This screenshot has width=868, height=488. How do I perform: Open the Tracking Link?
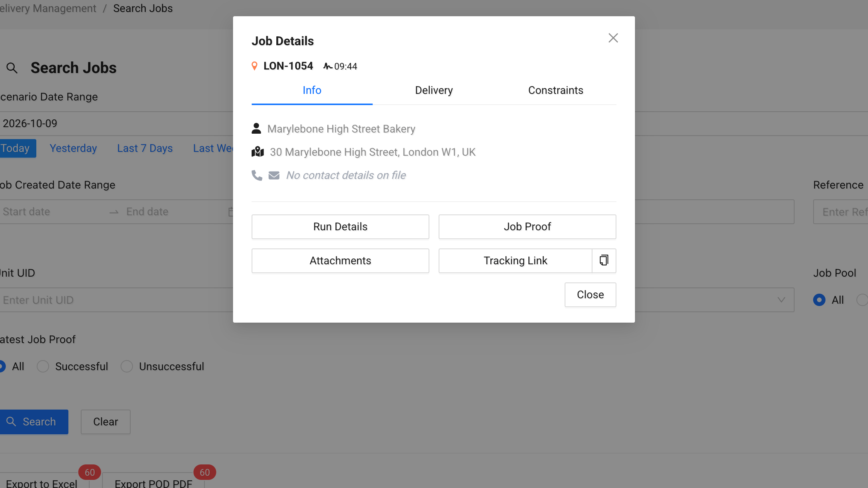point(515,261)
